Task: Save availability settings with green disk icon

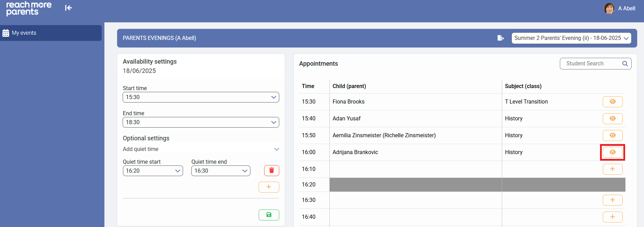Action: pyautogui.click(x=269, y=215)
